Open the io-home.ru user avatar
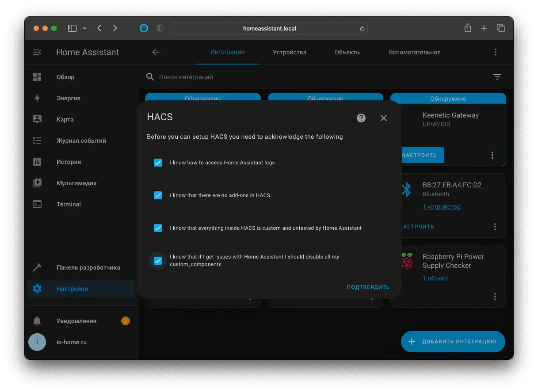The image size is (538, 392). click(x=37, y=342)
